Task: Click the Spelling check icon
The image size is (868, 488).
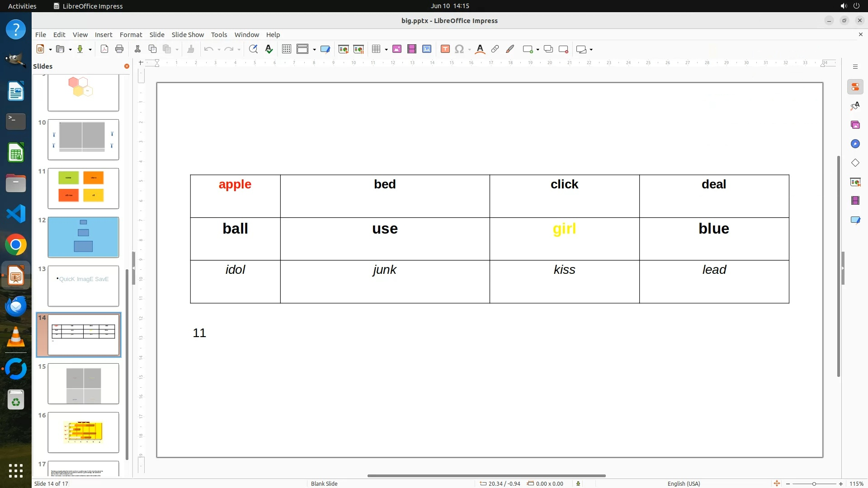Action: 269,49
